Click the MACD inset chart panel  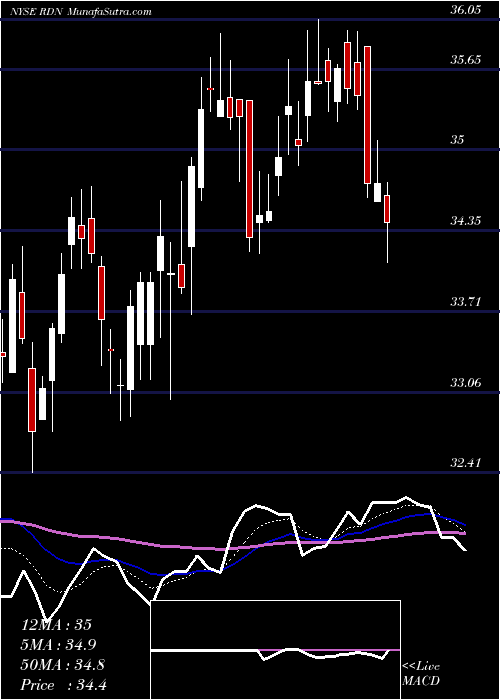pyautogui.click(x=275, y=650)
